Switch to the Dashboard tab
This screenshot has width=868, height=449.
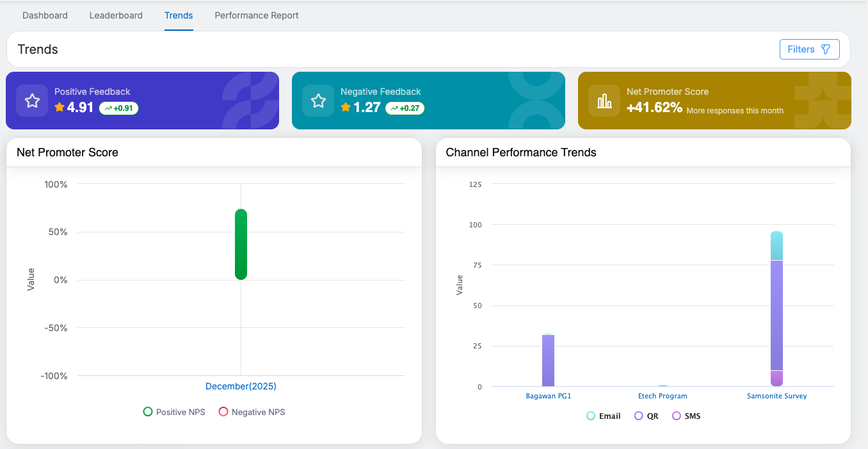click(x=45, y=15)
